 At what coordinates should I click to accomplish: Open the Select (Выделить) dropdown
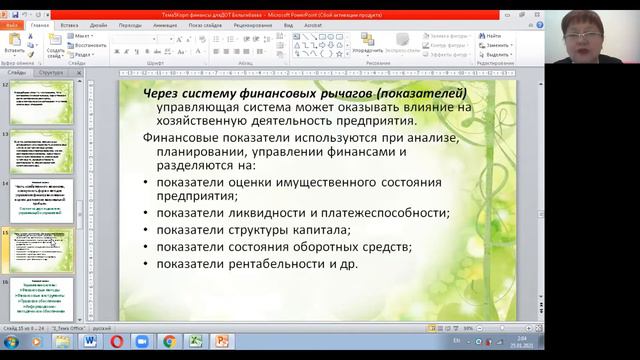coord(495,54)
